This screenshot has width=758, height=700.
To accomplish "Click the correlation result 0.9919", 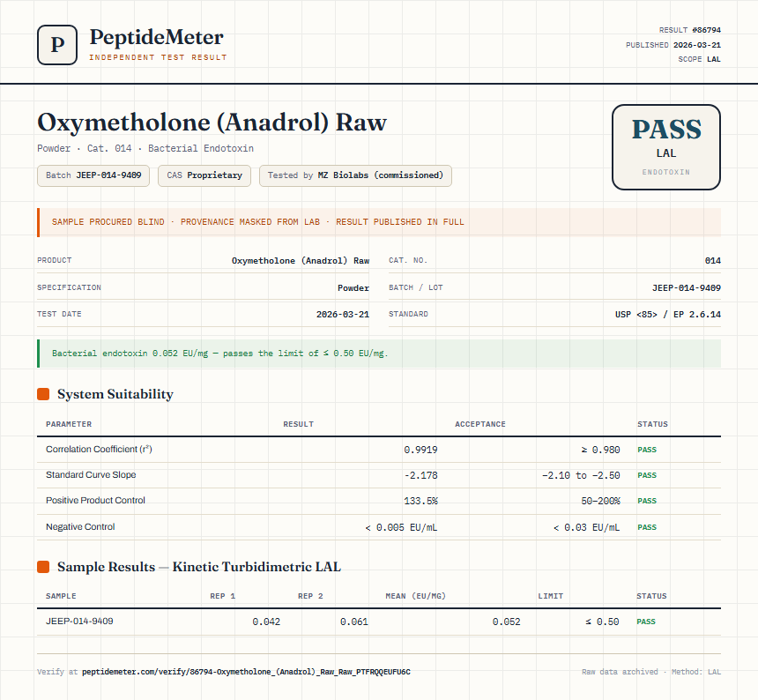I will (420, 450).
